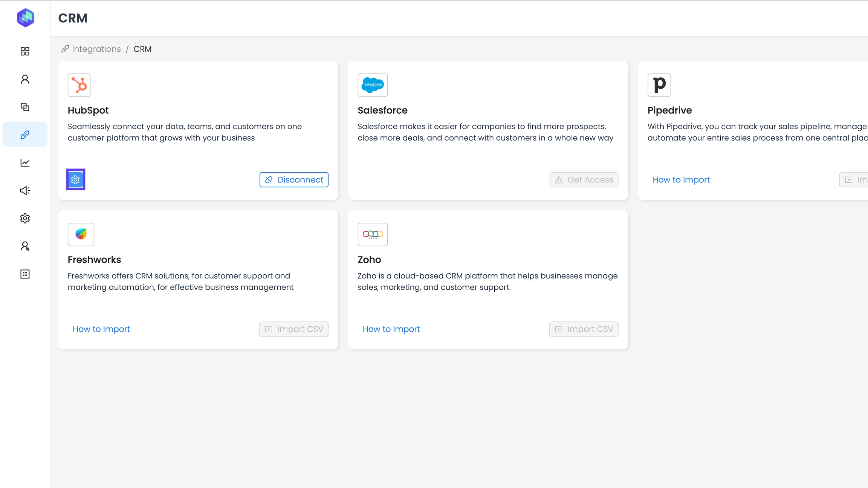Viewport: 868px width, 488px height.
Task: Open HubSpot integration settings gear button
Action: (76, 179)
